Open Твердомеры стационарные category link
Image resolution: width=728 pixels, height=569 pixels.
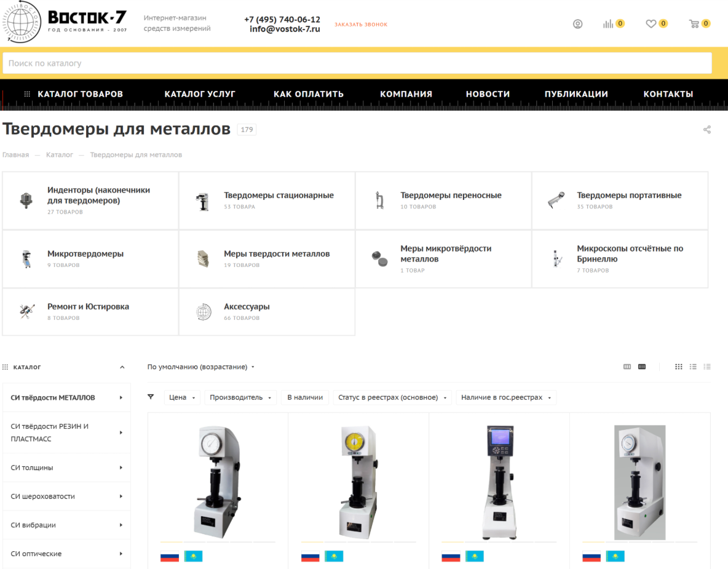[279, 195]
